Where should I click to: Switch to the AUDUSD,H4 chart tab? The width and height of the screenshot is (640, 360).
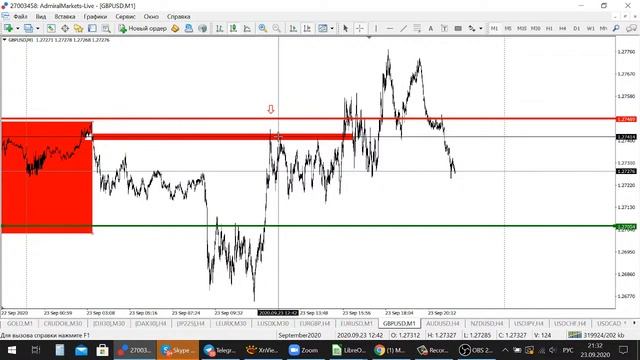(442, 323)
